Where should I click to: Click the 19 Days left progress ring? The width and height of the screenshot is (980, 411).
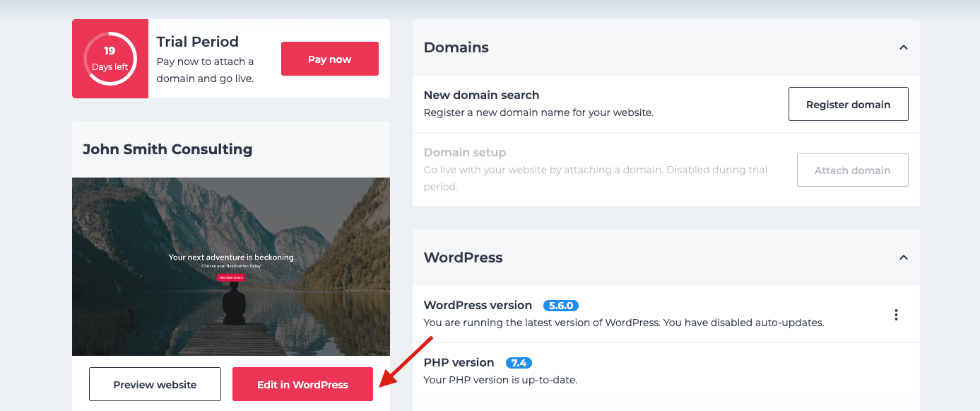coord(110,59)
